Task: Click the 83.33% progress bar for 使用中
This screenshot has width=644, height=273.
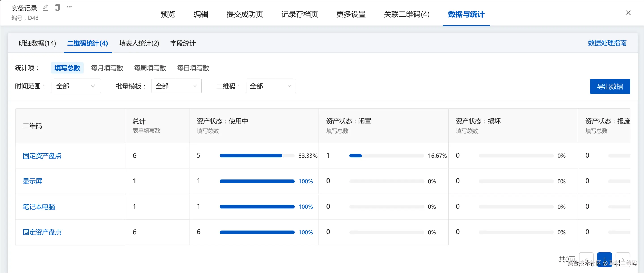Action: (x=257, y=156)
